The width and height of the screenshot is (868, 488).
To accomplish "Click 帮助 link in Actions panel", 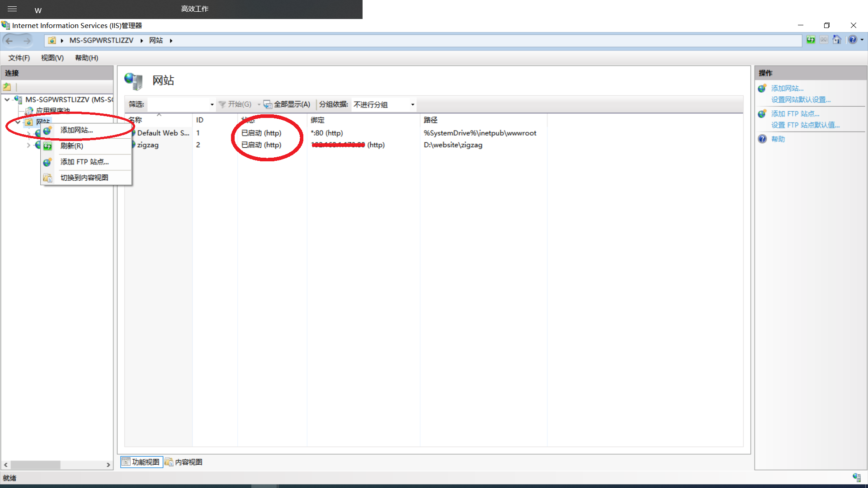I will pos(778,139).
